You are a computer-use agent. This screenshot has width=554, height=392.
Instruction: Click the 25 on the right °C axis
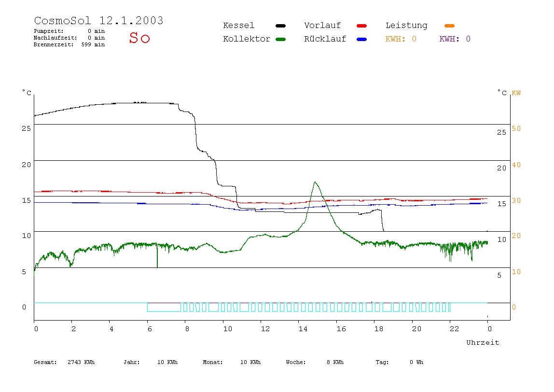click(501, 133)
